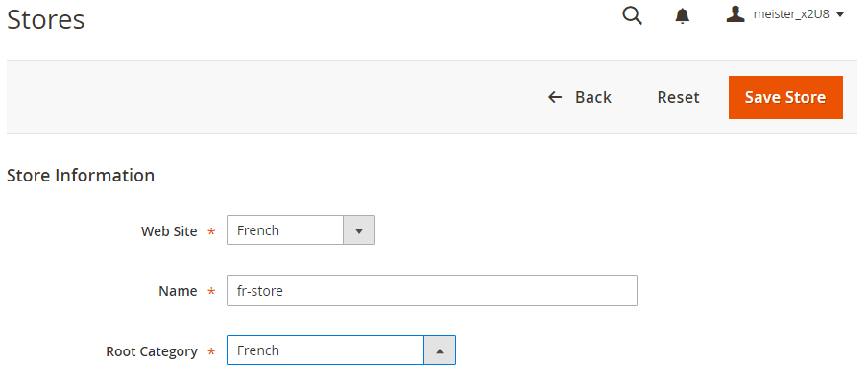
Task: Open the notifications bell
Action: tap(683, 15)
